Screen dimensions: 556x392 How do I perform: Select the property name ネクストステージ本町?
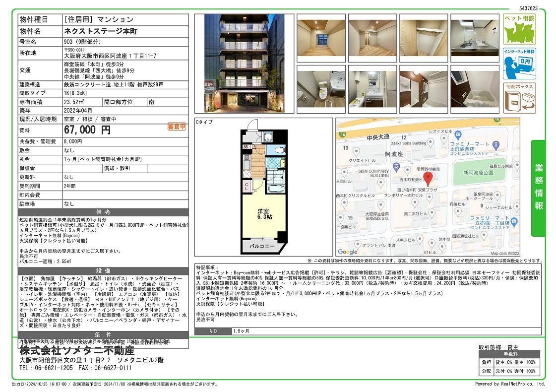click(x=100, y=31)
